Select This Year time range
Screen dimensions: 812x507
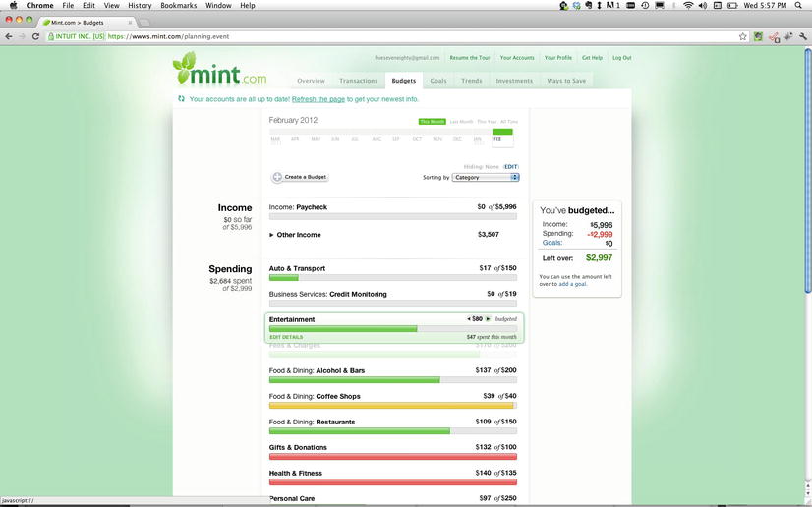(487, 122)
